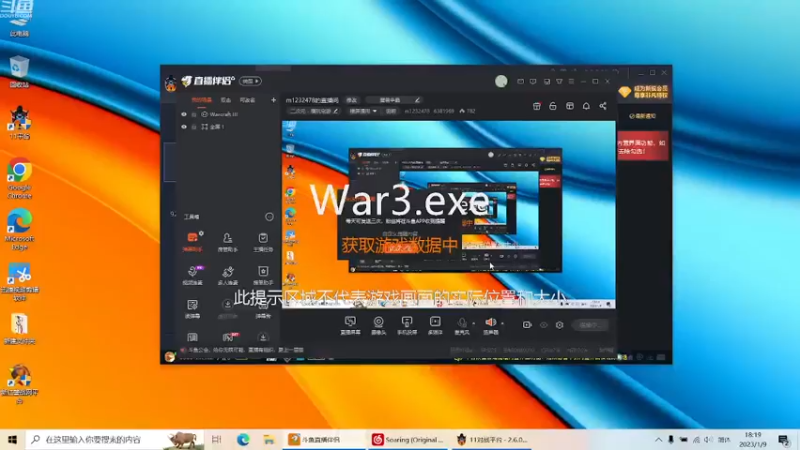The width and height of the screenshot is (800, 450).
Task: Toggle the unlock padlock icon above preview
Action: 553,106
